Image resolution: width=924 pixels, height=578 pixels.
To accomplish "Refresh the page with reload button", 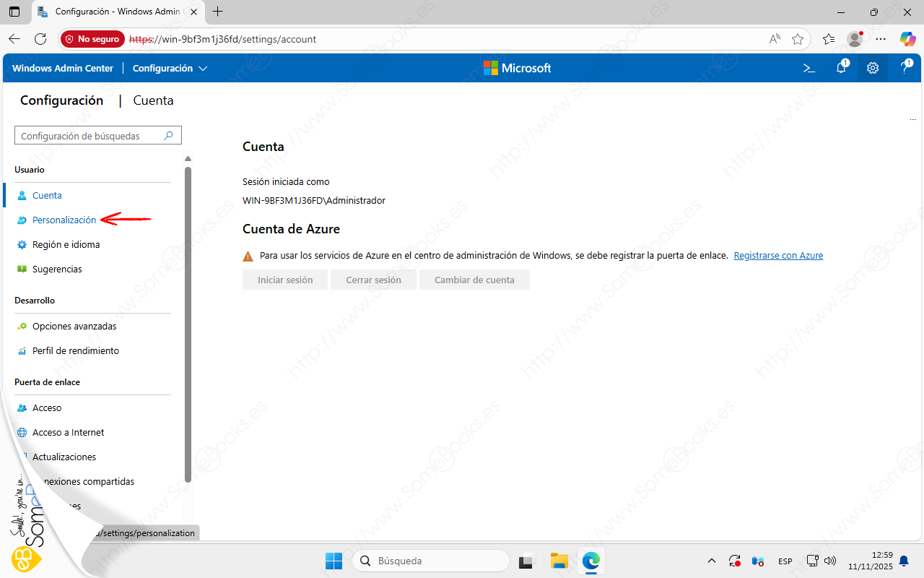I will point(40,39).
